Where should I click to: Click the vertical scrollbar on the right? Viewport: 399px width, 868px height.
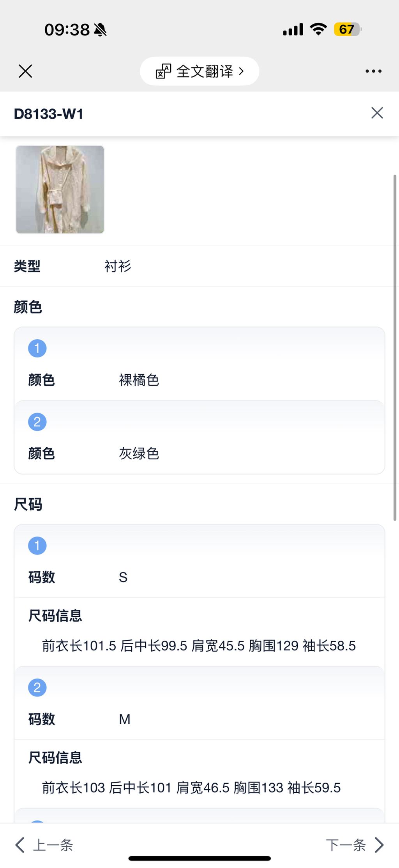(395, 347)
